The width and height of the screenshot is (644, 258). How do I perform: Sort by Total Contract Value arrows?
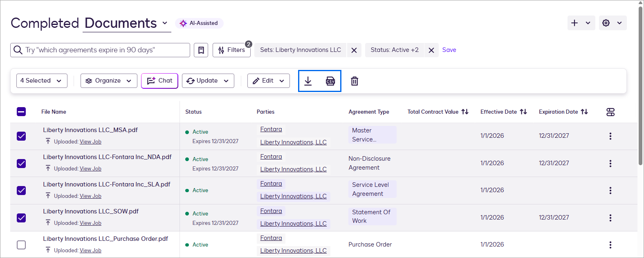pos(465,112)
